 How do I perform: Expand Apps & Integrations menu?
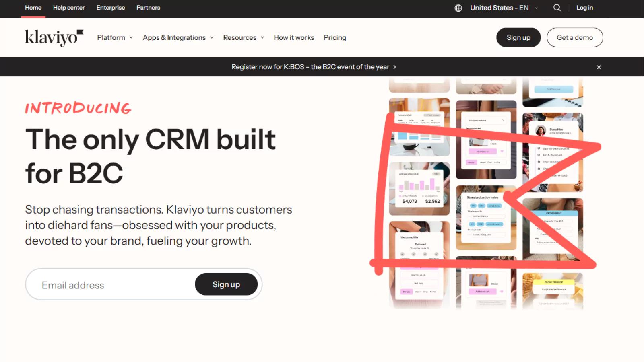point(178,37)
